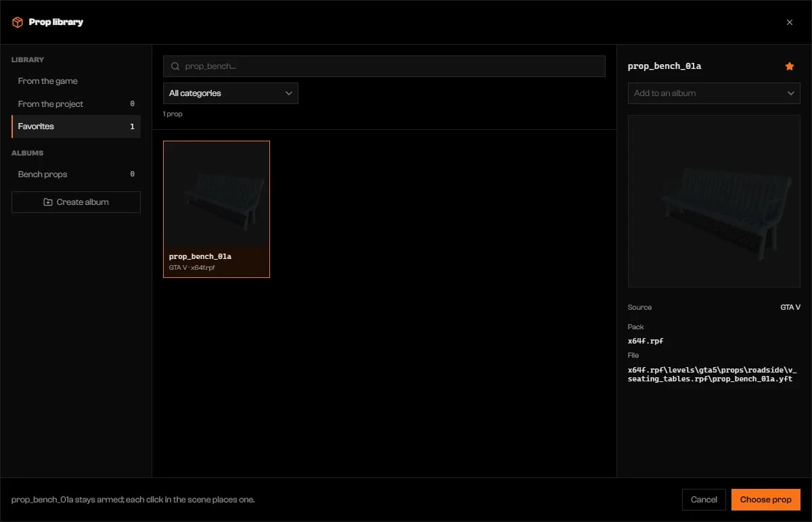The width and height of the screenshot is (812, 522).
Task: Click the "Prop library" dialog title
Action: [x=56, y=22]
